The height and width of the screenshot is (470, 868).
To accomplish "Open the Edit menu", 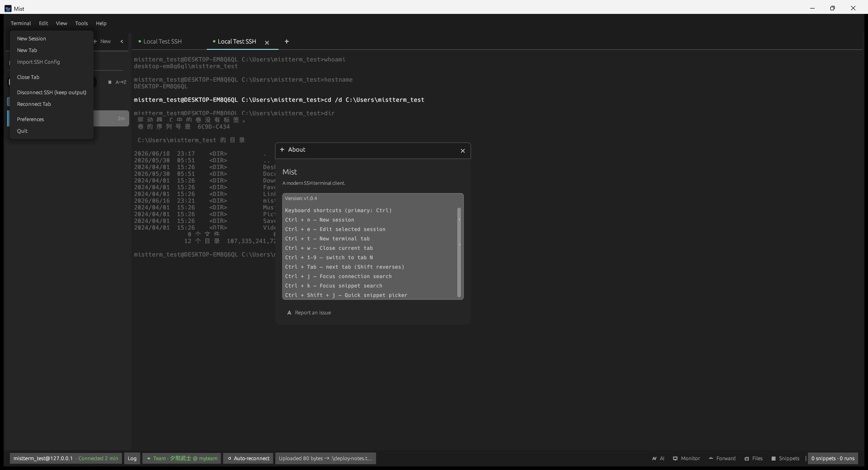I will click(43, 23).
